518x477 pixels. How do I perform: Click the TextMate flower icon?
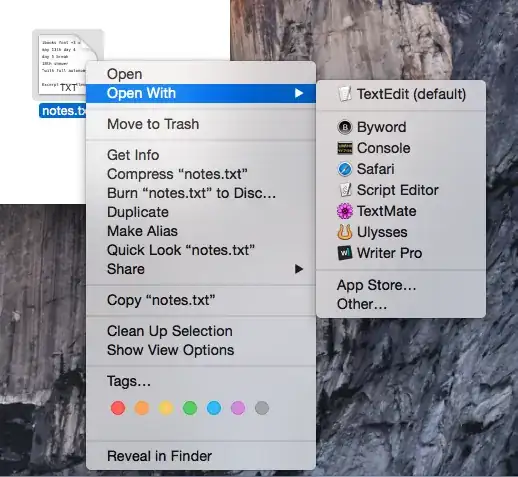click(x=345, y=211)
